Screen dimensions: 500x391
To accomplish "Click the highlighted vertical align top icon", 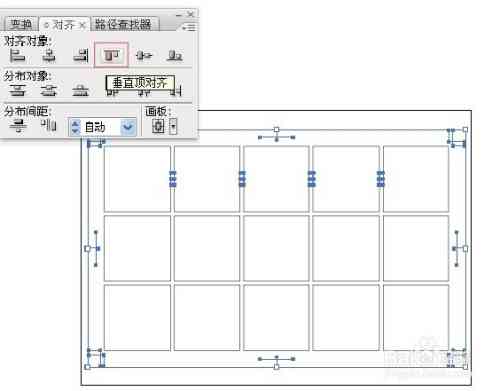I will [111, 55].
